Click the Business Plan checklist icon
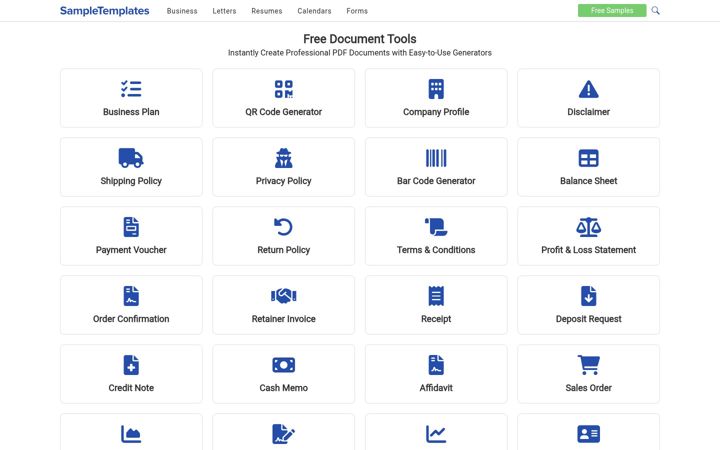720x450 pixels. [x=131, y=89]
